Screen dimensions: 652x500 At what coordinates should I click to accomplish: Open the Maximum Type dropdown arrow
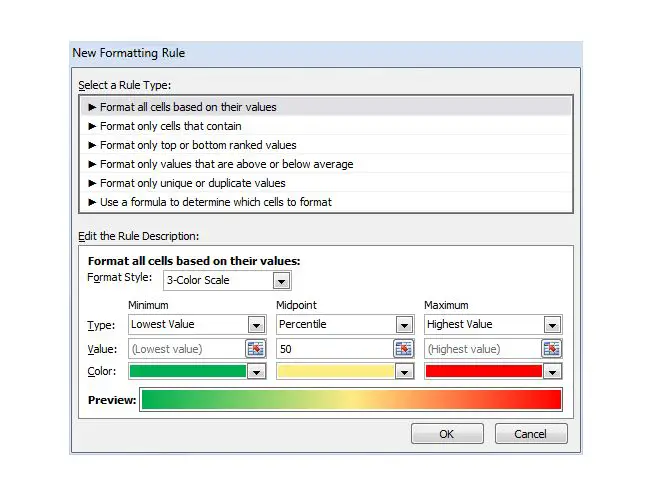tap(552, 325)
